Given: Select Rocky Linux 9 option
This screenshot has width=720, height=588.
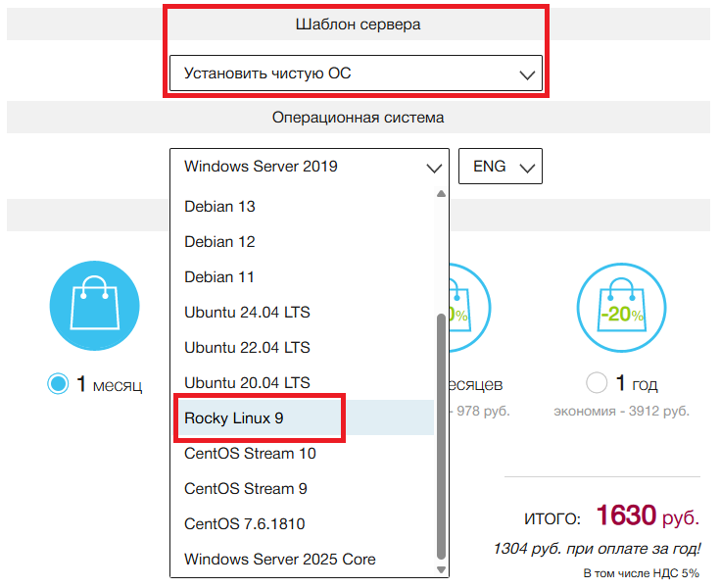Looking at the screenshot, I should 302,418.
